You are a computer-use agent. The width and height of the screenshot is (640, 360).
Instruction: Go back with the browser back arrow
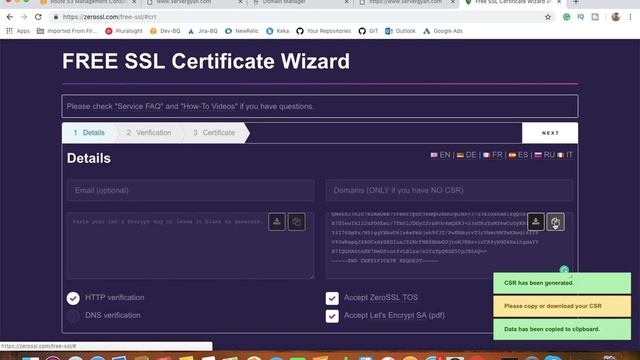pyautogui.click(x=10, y=17)
